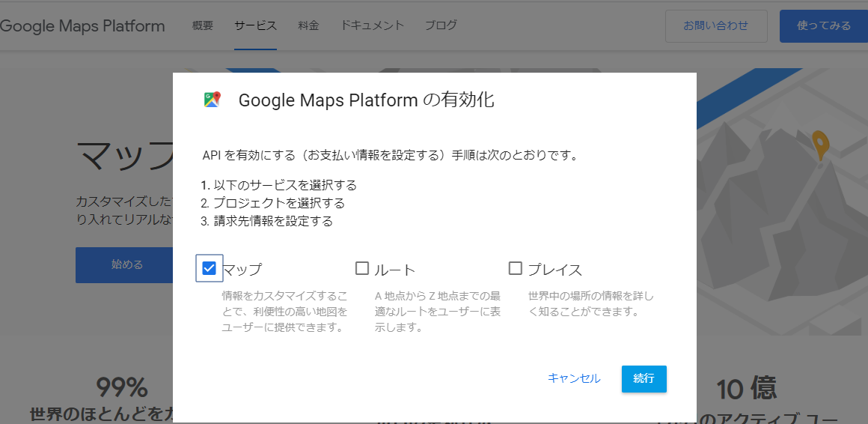The image size is (868, 424).
Task: Click the マップ description about customizing maps
Action: click(286, 311)
